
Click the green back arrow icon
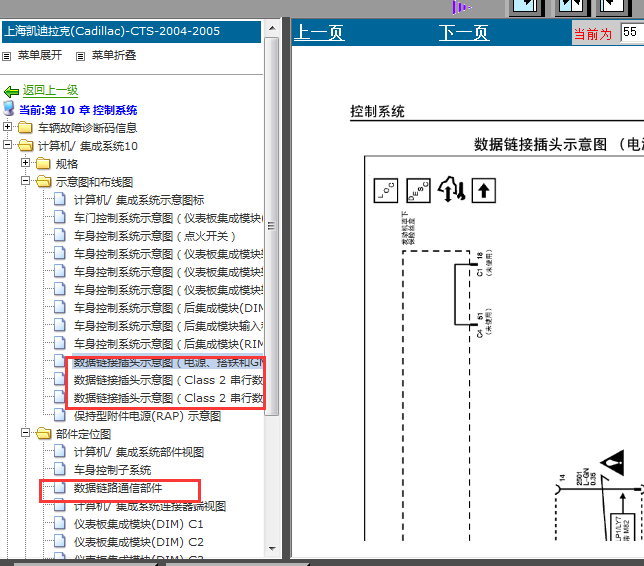12,91
